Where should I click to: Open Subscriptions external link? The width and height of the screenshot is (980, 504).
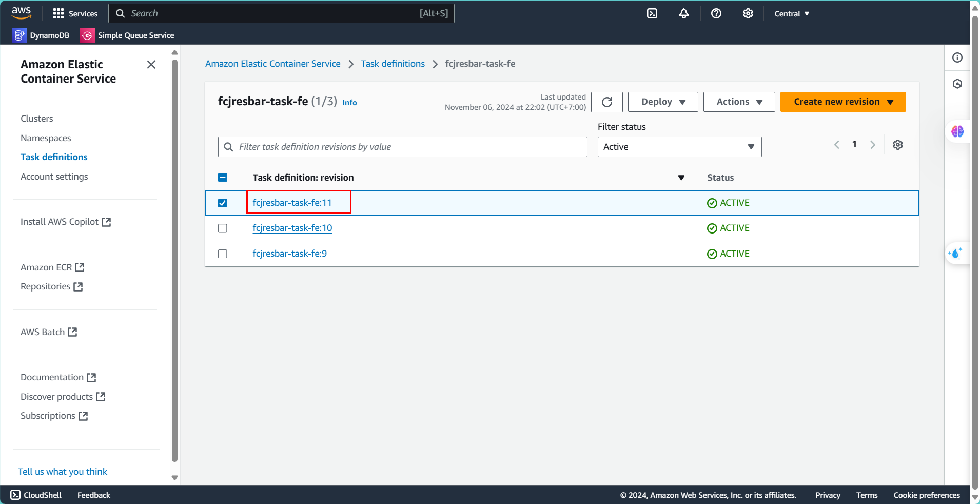54,416
